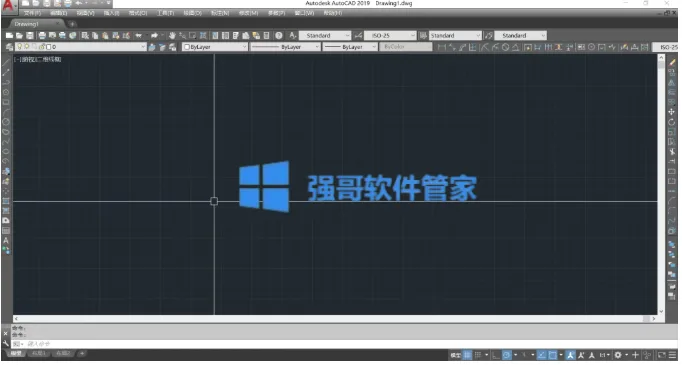The image size is (682, 365).
Task: Open the table style Standard dropdown
Action: pos(455,36)
